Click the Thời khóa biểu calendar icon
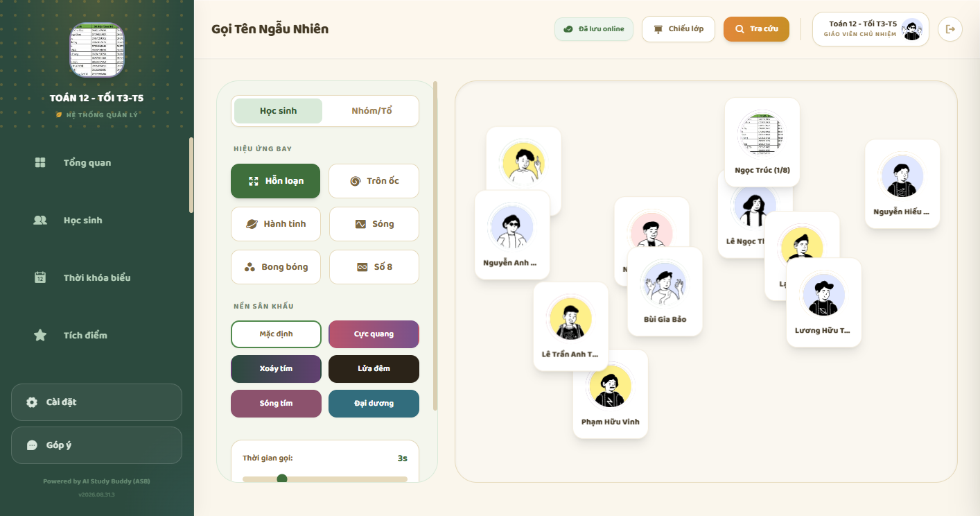Screen dimensions: 980x516 tap(40, 277)
